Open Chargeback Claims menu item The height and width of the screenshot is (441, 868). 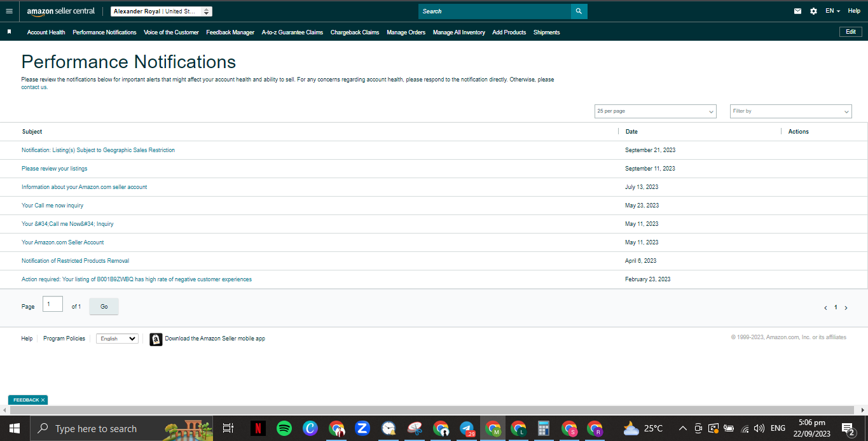pos(355,32)
